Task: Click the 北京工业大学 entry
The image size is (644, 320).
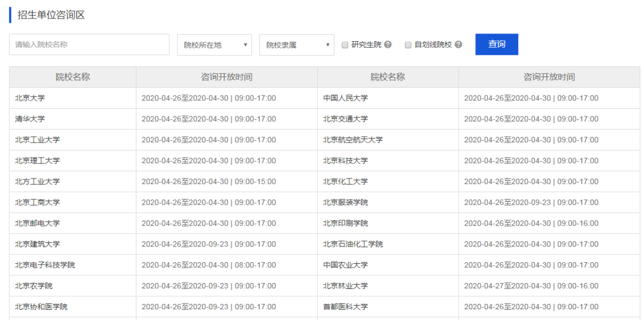Action: click(x=38, y=140)
